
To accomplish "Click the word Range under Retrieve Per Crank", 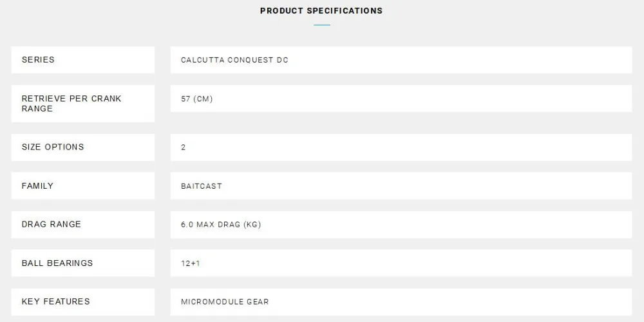I will (37, 109).
